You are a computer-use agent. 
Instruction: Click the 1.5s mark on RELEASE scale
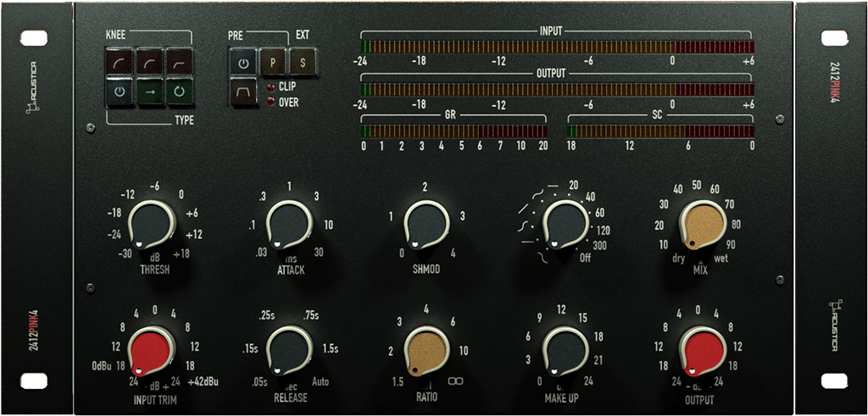point(331,350)
